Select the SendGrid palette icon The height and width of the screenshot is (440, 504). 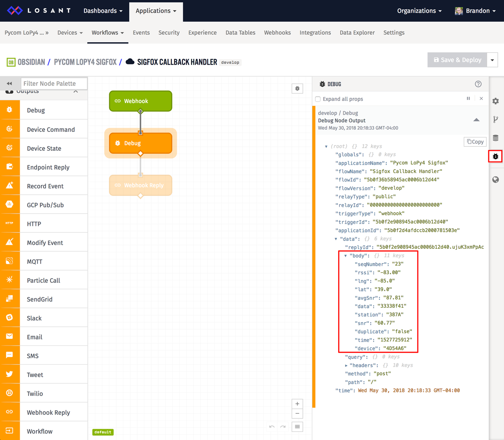[x=10, y=299]
